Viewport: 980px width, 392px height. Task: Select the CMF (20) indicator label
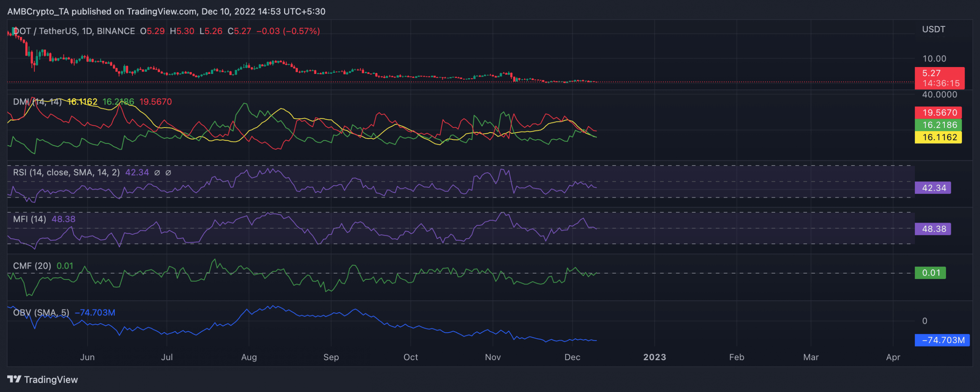click(x=32, y=266)
